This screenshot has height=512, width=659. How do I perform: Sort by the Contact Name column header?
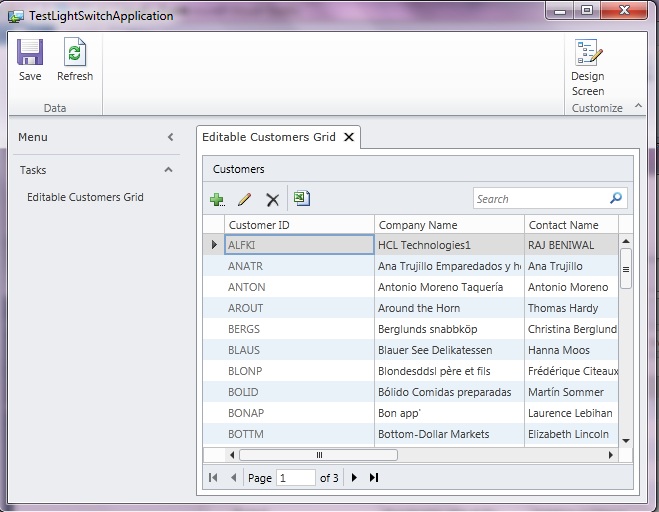point(572,225)
